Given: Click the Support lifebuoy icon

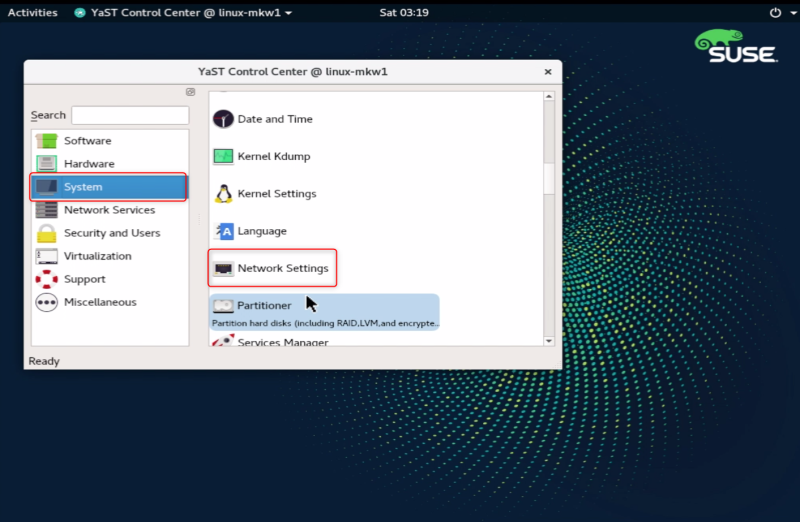Looking at the screenshot, I should pyautogui.click(x=46, y=279).
